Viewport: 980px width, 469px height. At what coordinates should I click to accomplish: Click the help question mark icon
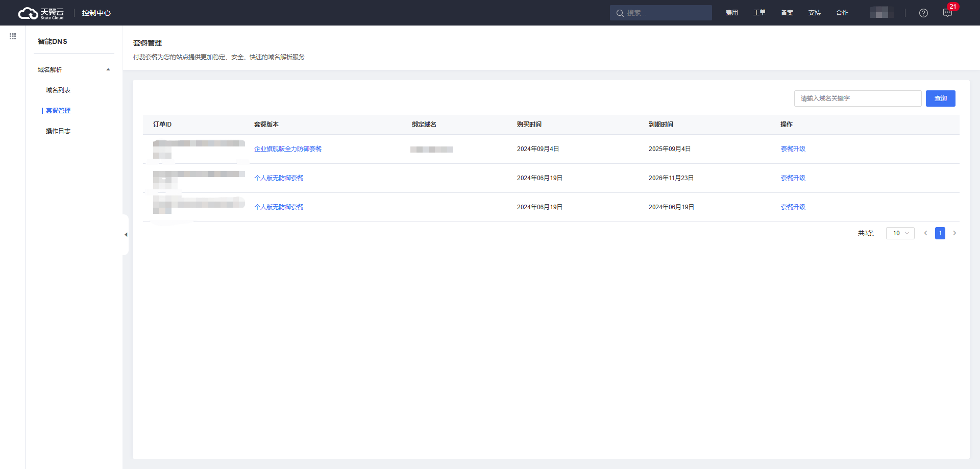tap(923, 13)
